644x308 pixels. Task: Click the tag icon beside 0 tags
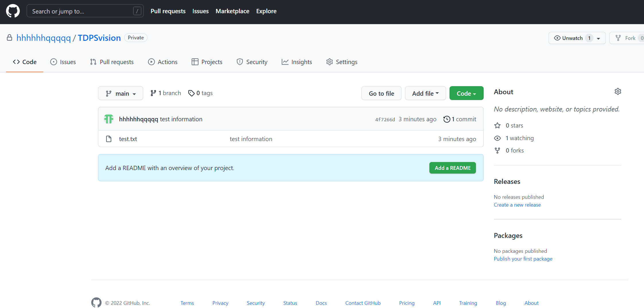click(x=191, y=93)
